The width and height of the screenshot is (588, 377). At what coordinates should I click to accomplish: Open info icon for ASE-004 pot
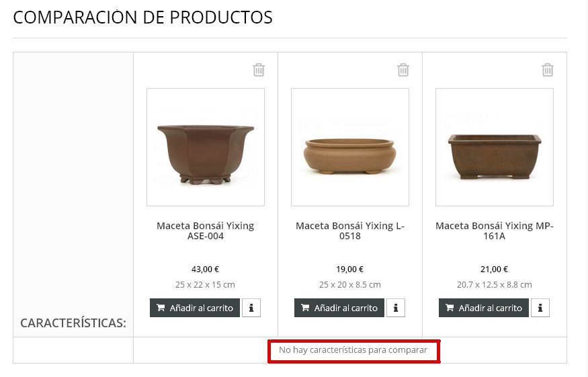tap(251, 308)
